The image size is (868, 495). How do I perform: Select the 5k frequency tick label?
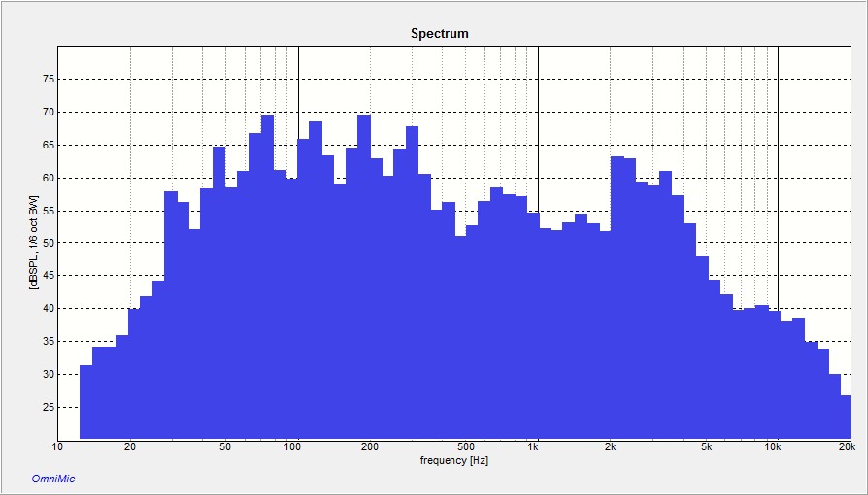click(707, 447)
